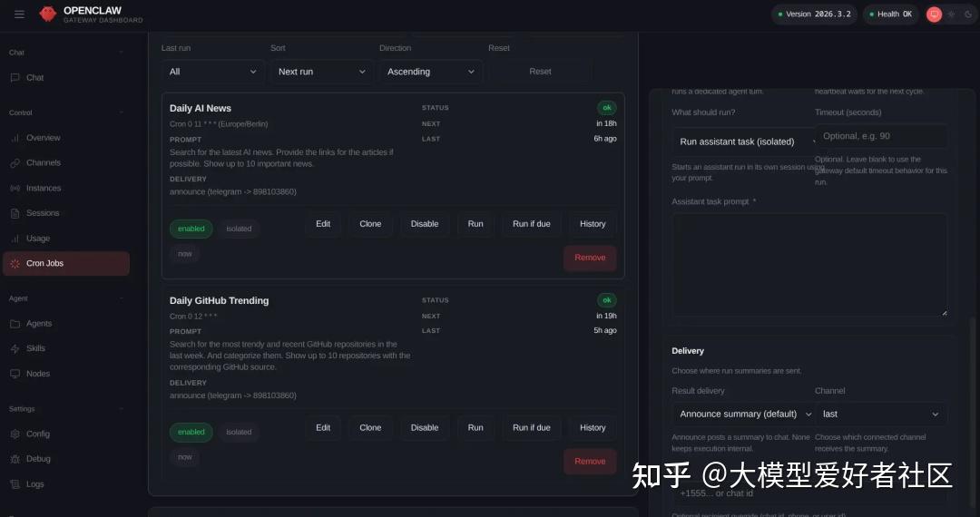
Task: Open Config settings page
Action: [37, 434]
